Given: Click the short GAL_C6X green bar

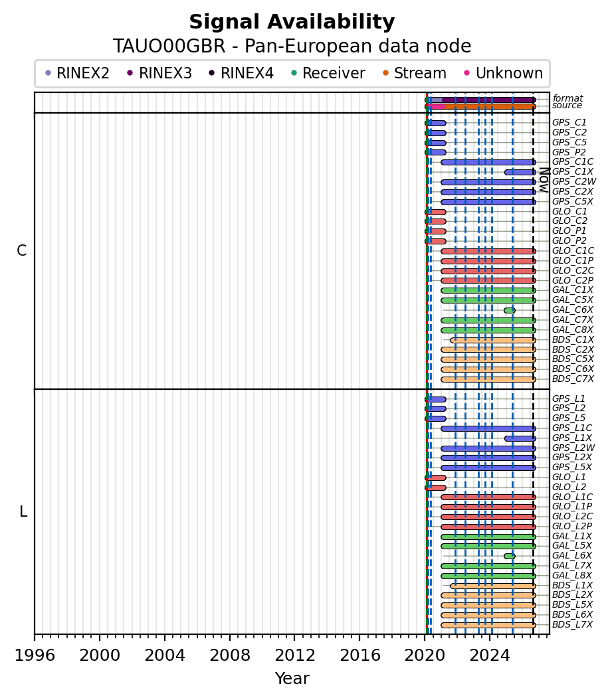Looking at the screenshot, I should (510, 311).
